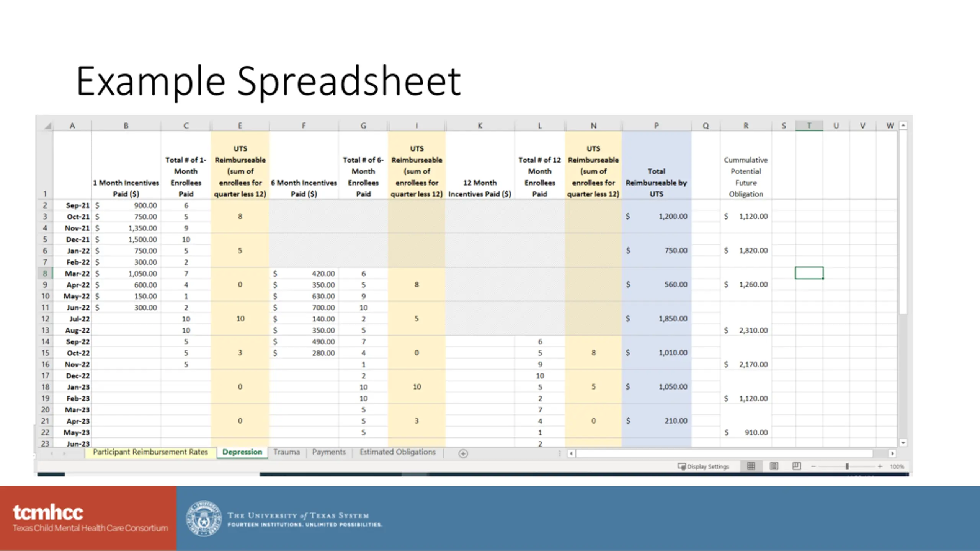Select column B header

(126, 126)
